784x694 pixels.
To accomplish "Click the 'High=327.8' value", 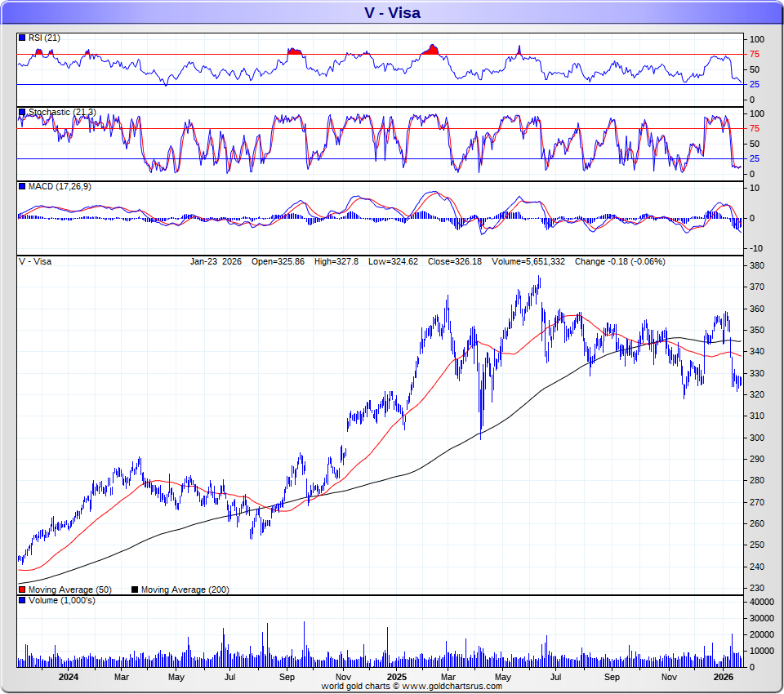I will tap(336, 261).
